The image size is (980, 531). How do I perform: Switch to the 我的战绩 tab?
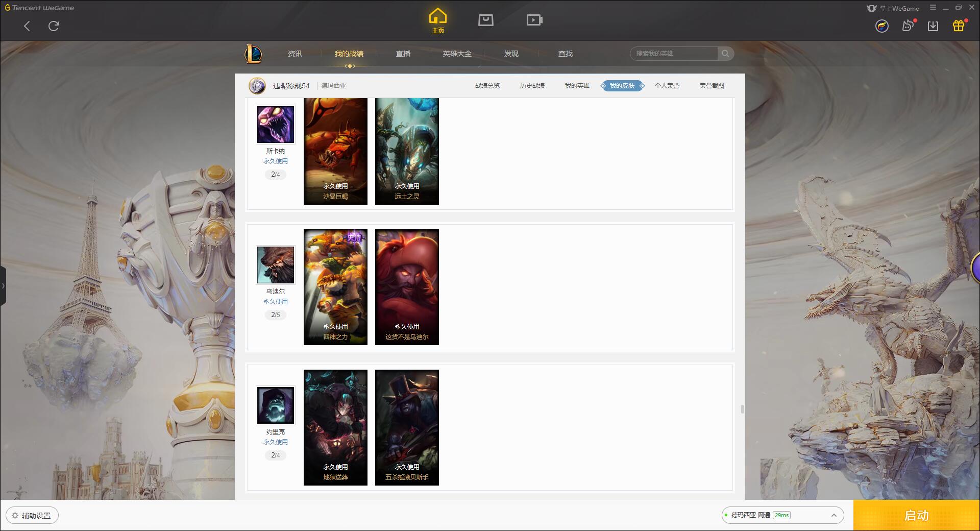point(349,54)
